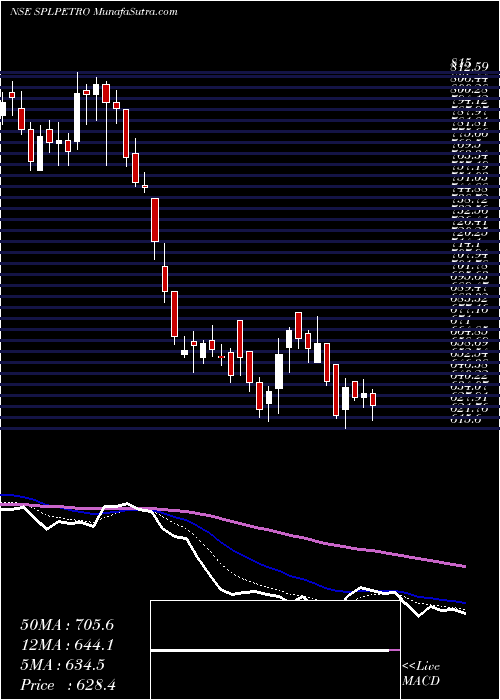This screenshot has width=500, height=700.
Task: Click the NSE SPLPETRO MunafaSutra.com title text
Action: point(93,12)
